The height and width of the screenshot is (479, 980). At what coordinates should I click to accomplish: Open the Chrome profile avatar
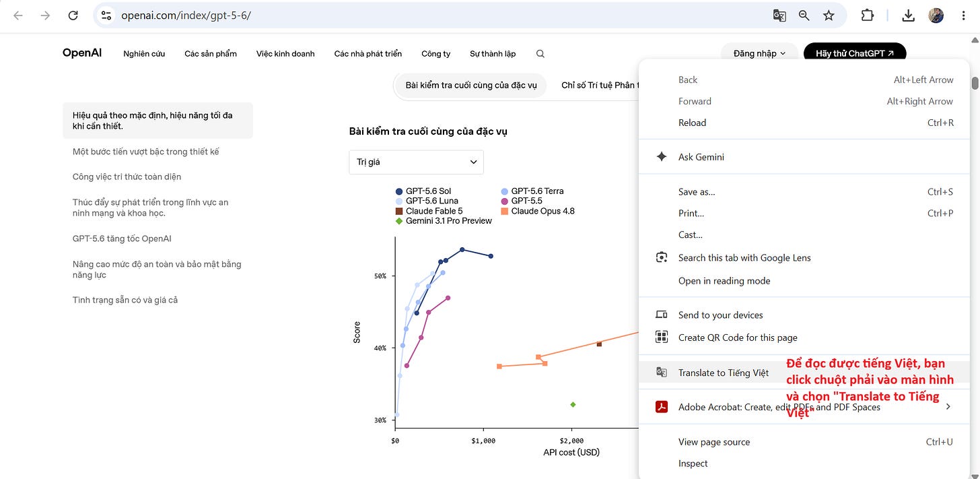[936, 15]
